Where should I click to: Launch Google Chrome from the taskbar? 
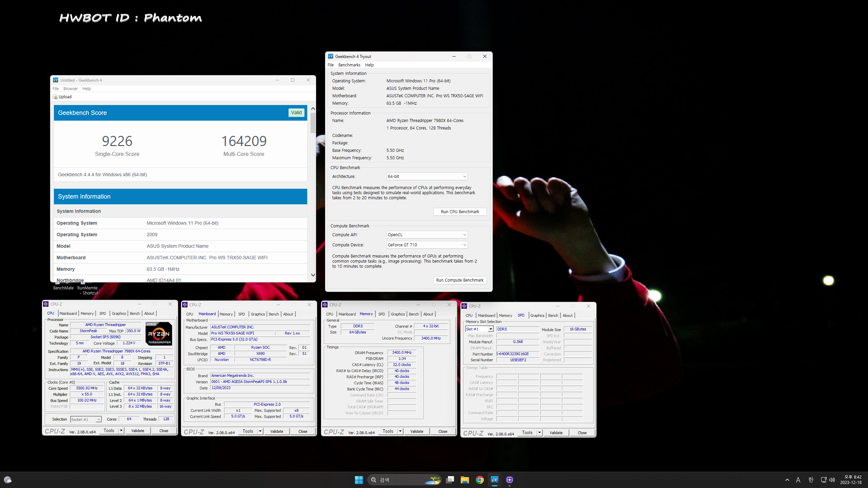pyautogui.click(x=479, y=480)
